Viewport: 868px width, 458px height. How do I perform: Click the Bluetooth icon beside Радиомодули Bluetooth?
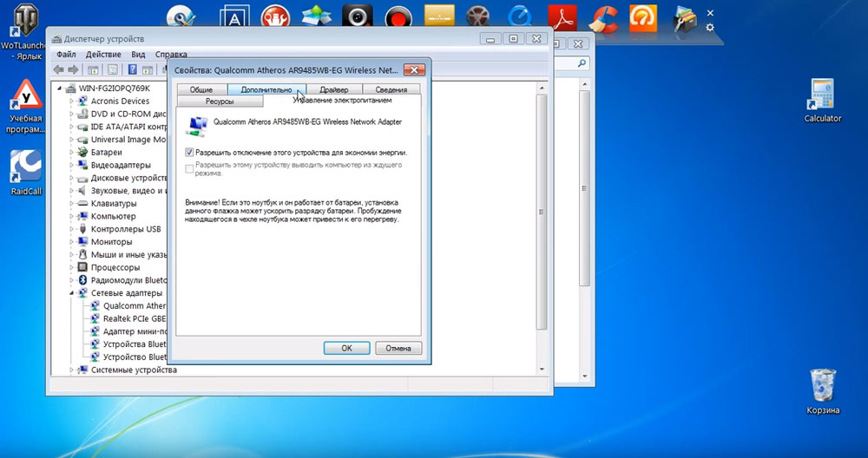(x=83, y=280)
